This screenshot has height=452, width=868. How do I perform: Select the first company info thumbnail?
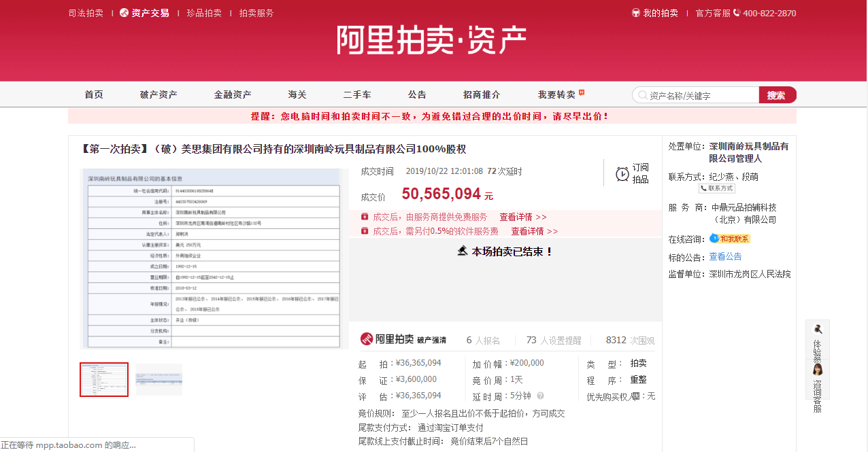104,379
